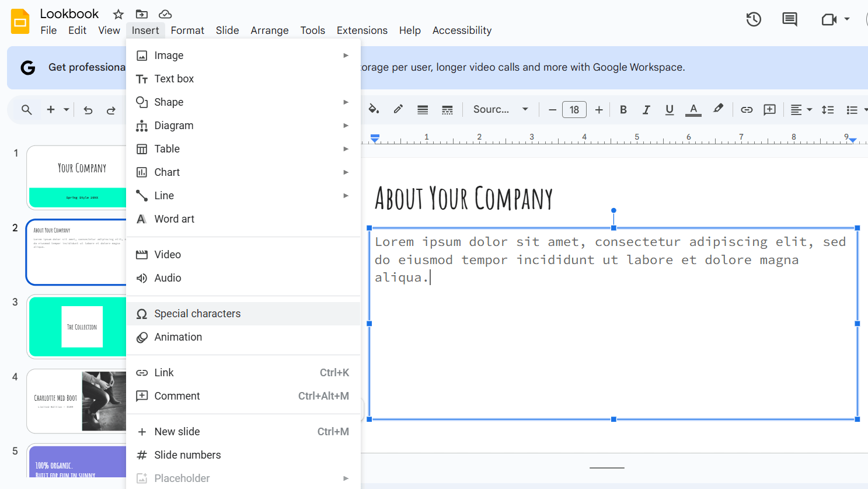
Task: Insert a link using the toolbar icon
Action: pyautogui.click(x=747, y=109)
